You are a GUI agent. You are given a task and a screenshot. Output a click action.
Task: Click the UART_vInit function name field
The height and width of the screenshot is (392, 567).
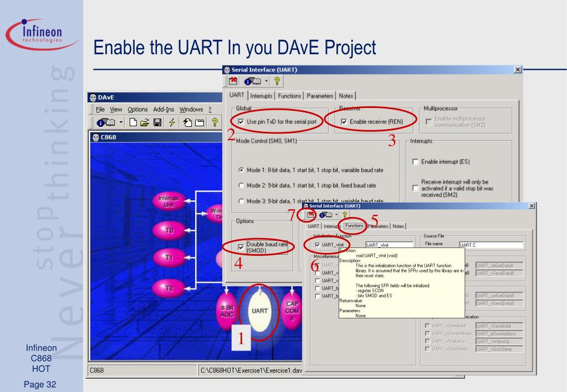(x=389, y=245)
